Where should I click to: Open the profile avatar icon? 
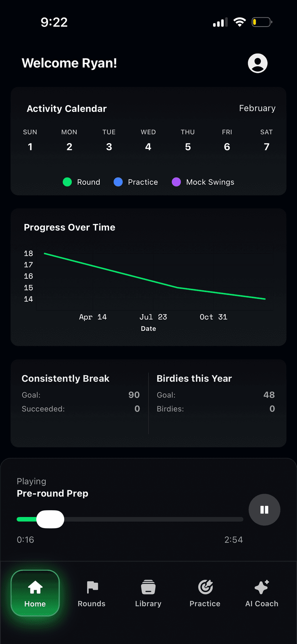point(258,63)
